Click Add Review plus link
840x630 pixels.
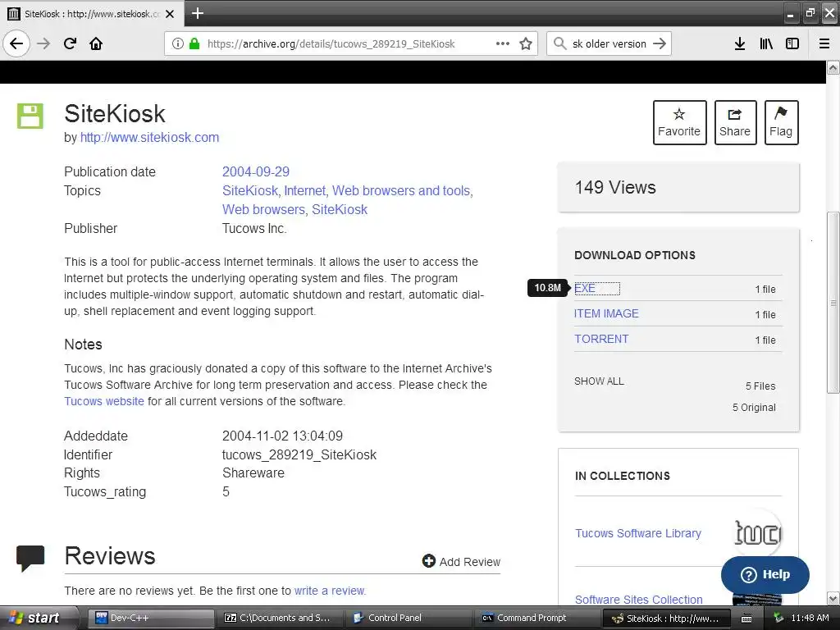click(x=461, y=561)
